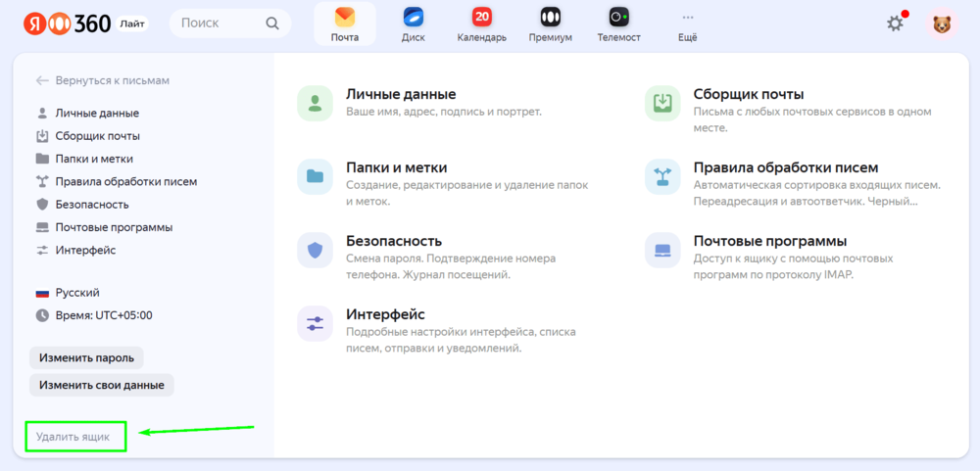Image resolution: width=980 pixels, height=471 pixels.
Task: Click the sidebar sliders icon
Action: coord(42,250)
